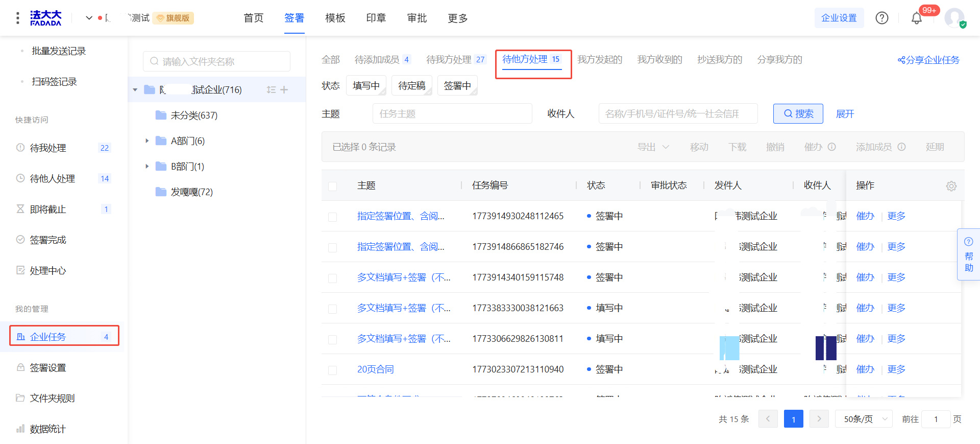Open the enterprise switcher dropdown arrow
The width and height of the screenshot is (980, 444).
[x=89, y=18]
